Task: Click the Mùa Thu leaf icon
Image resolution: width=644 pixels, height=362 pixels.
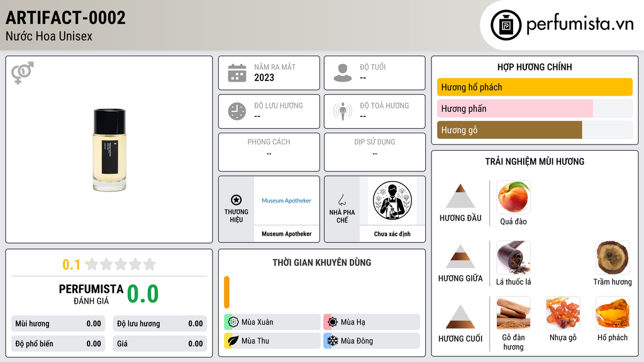Action: [x=233, y=341]
